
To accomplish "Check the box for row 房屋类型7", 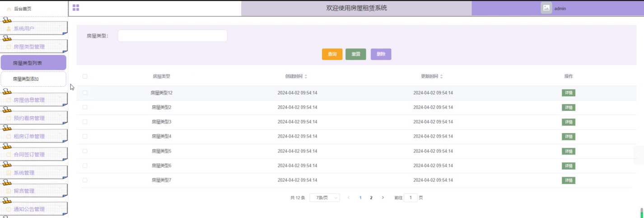I will click(x=85, y=180).
